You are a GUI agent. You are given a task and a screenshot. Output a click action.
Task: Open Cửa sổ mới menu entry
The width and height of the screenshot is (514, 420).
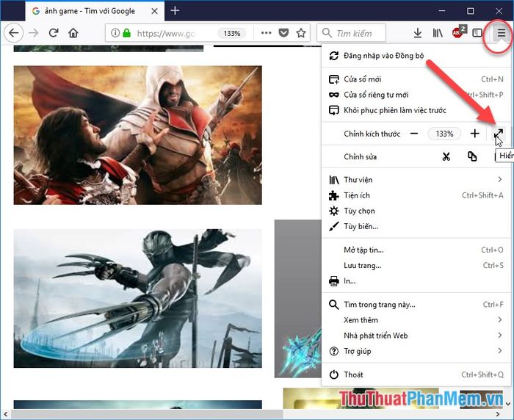(x=416, y=79)
